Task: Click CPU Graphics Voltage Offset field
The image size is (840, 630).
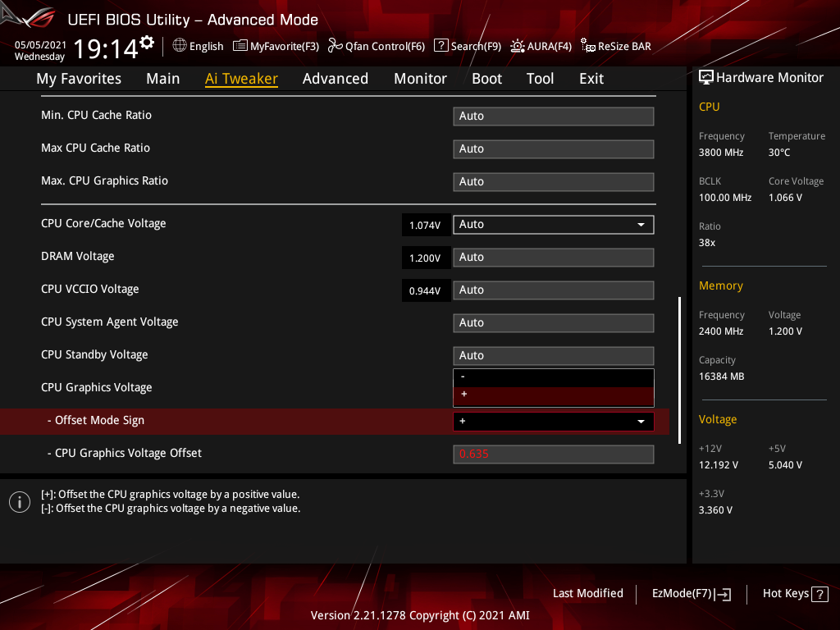Action: point(554,454)
